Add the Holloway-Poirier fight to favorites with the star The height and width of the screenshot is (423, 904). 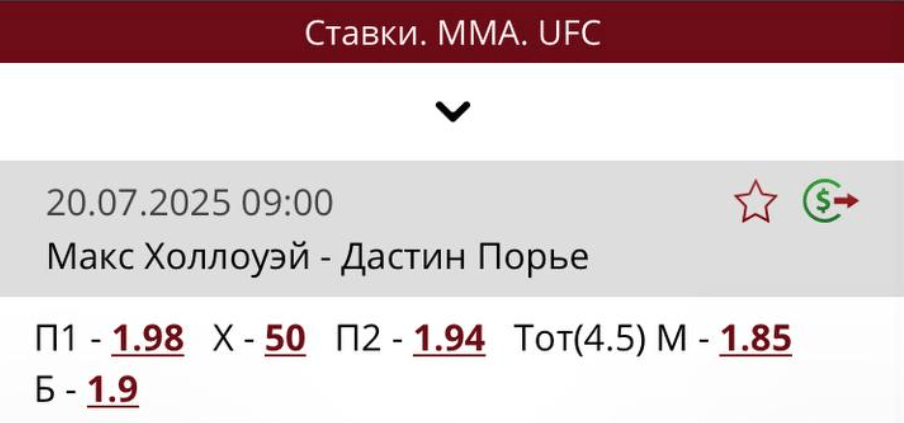coord(755,201)
